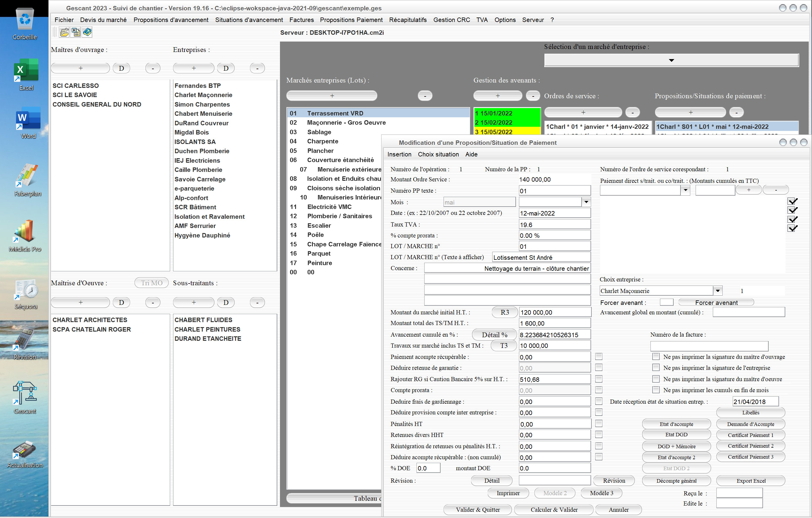812x518 pixels.
Task: Check 'Ne pas imprimer la signature du maître d'oeuvre'
Action: 656,379
